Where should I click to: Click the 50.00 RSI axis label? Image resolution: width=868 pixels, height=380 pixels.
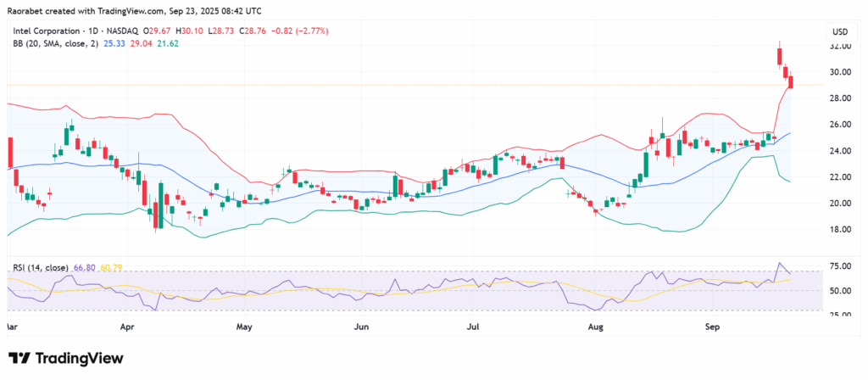coord(839,291)
